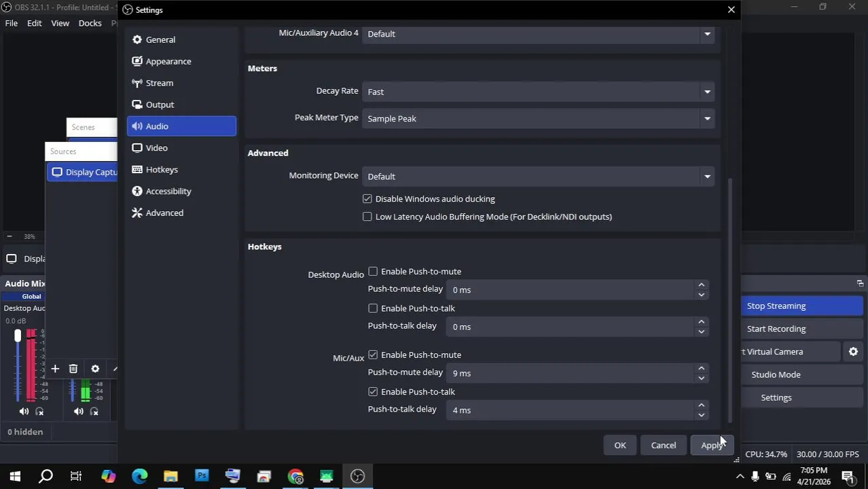Click OBS Studio taskbar icon
Screen dimensions: 868x489
(358, 477)
